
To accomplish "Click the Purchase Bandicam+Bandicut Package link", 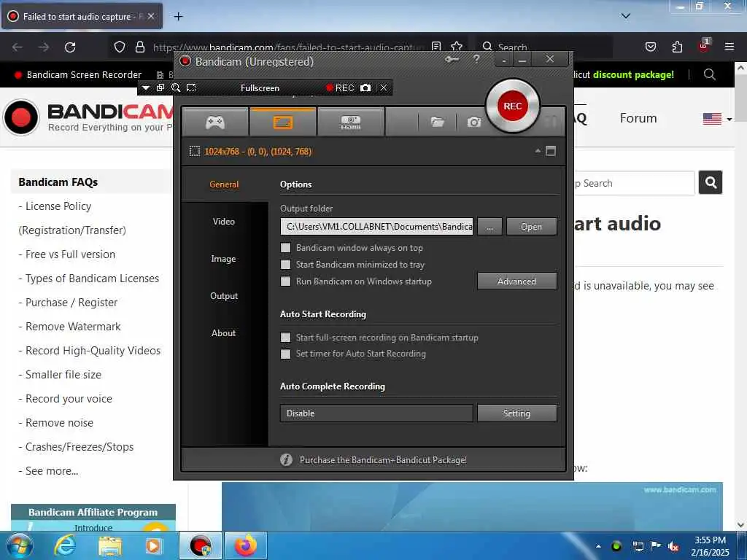I will (x=383, y=460).
